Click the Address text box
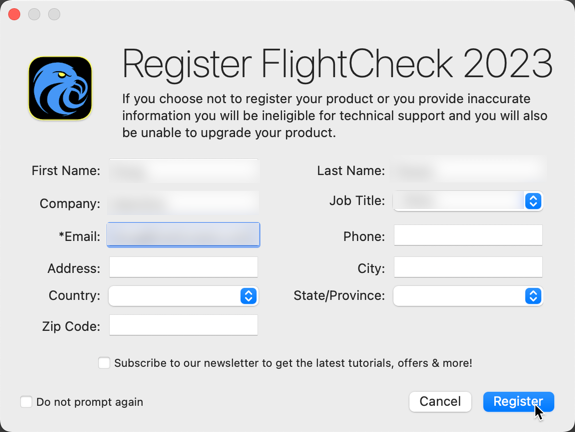The image size is (575, 432). (x=183, y=267)
